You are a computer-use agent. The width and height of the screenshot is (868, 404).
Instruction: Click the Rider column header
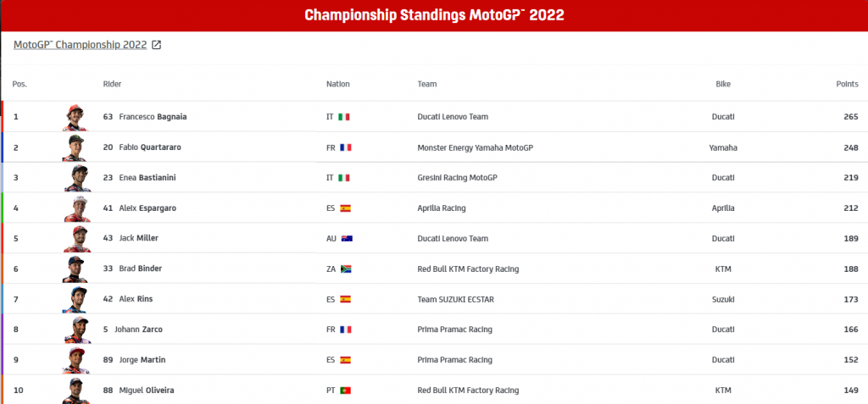pos(112,84)
